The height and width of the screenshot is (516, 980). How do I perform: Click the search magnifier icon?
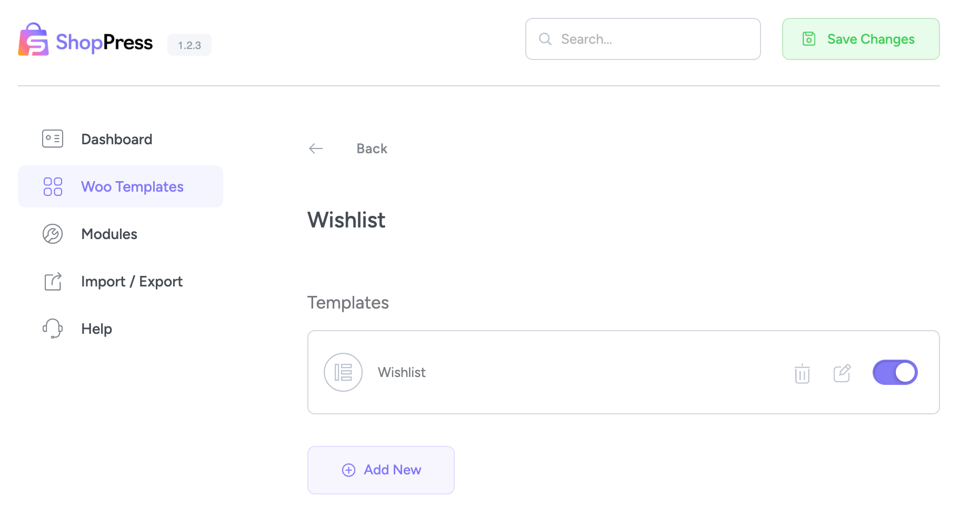[545, 39]
